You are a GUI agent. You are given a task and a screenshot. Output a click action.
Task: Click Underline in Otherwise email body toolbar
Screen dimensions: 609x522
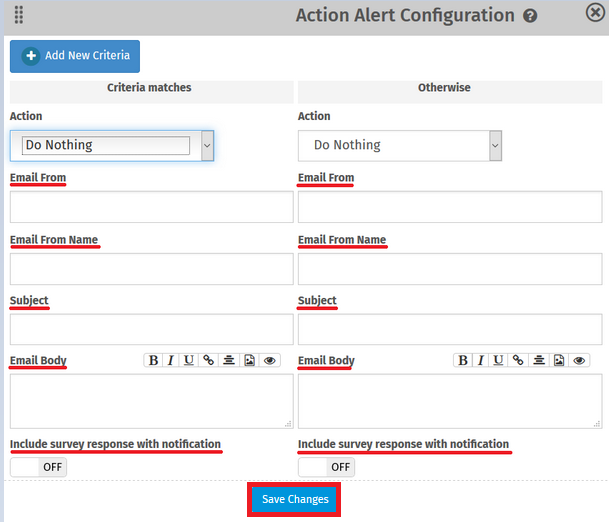pyautogui.click(x=498, y=360)
